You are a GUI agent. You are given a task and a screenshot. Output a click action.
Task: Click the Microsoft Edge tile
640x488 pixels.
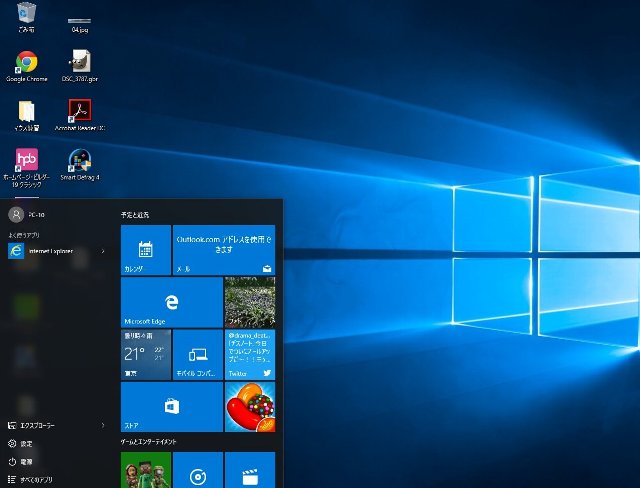click(x=171, y=302)
